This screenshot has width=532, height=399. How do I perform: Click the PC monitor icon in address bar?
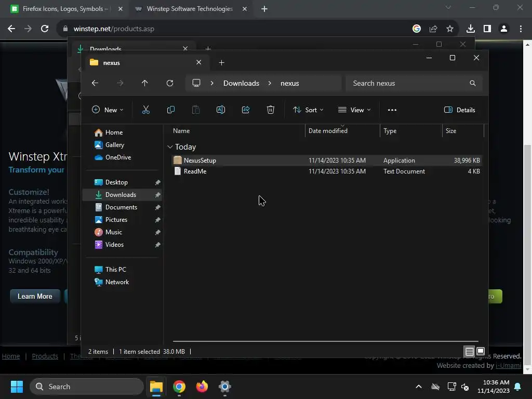196,83
